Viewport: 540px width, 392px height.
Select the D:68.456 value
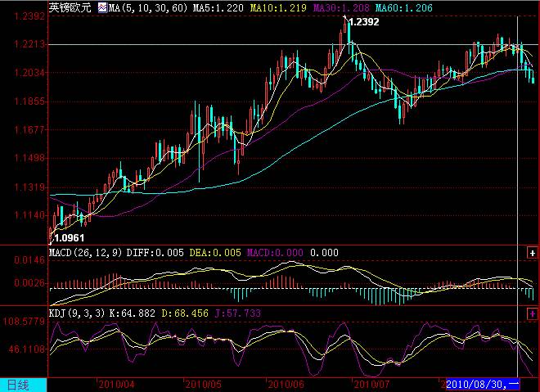pos(185,313)
